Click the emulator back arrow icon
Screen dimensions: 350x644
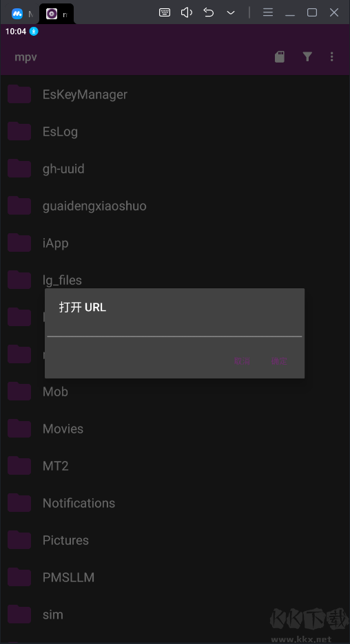click(x=209, y=13)
